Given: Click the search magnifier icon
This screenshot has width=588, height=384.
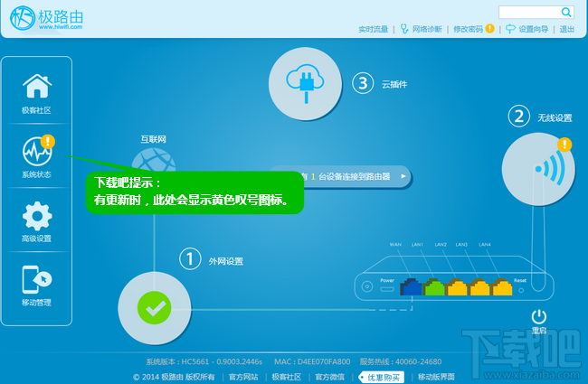Looking at the screenshot, I should point(566,12).
